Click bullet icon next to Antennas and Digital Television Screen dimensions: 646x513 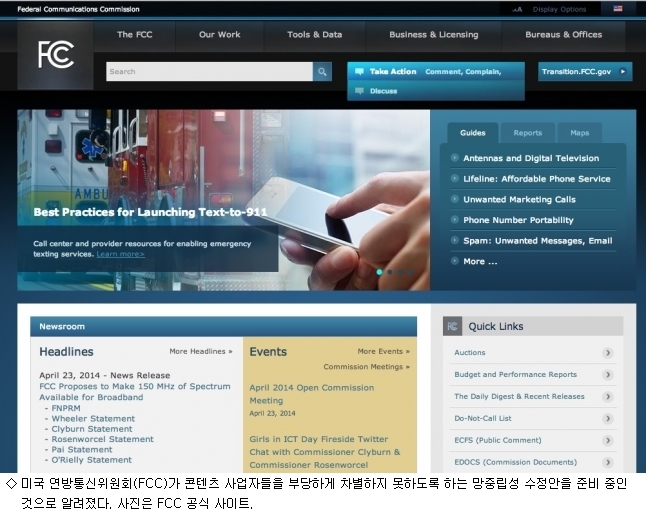(x=455, y=157)
